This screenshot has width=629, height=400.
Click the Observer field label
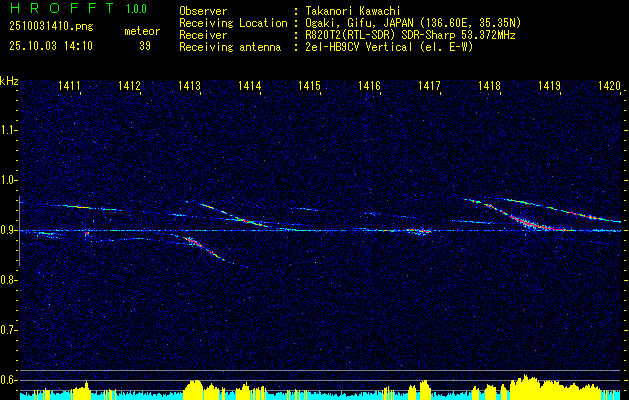pos(203,11)
